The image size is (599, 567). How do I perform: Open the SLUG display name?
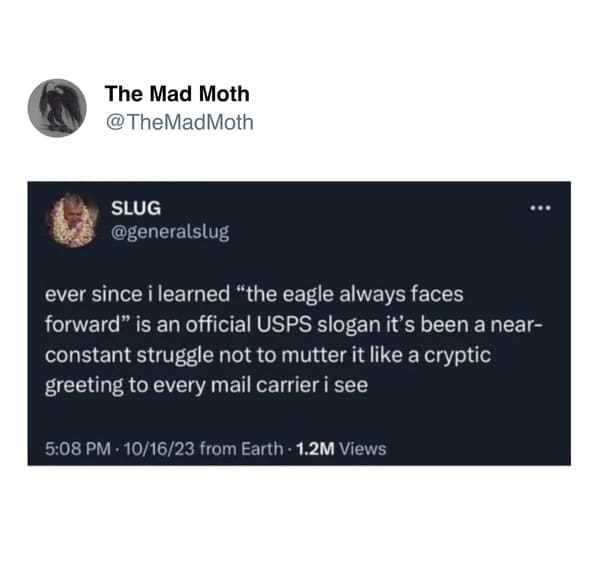(x=136, y=208)
